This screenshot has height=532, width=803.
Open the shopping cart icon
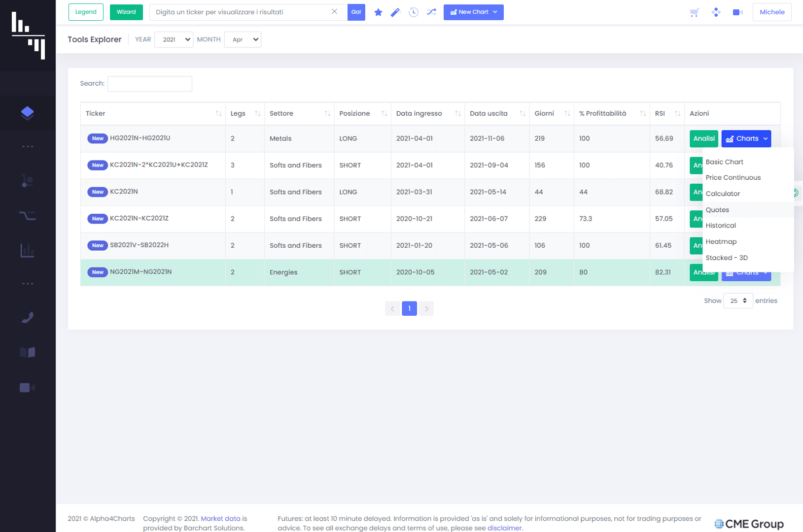pyautogui.click(x=694, y=12)
